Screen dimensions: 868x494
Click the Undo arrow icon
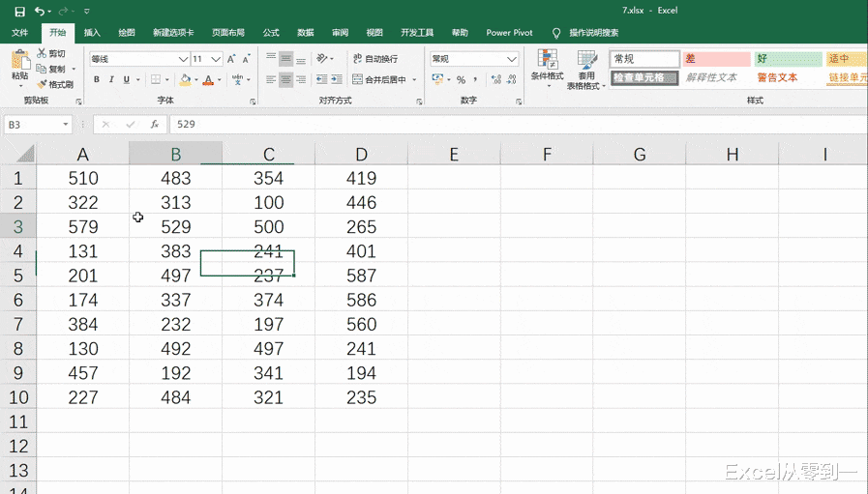pos(39,12)
